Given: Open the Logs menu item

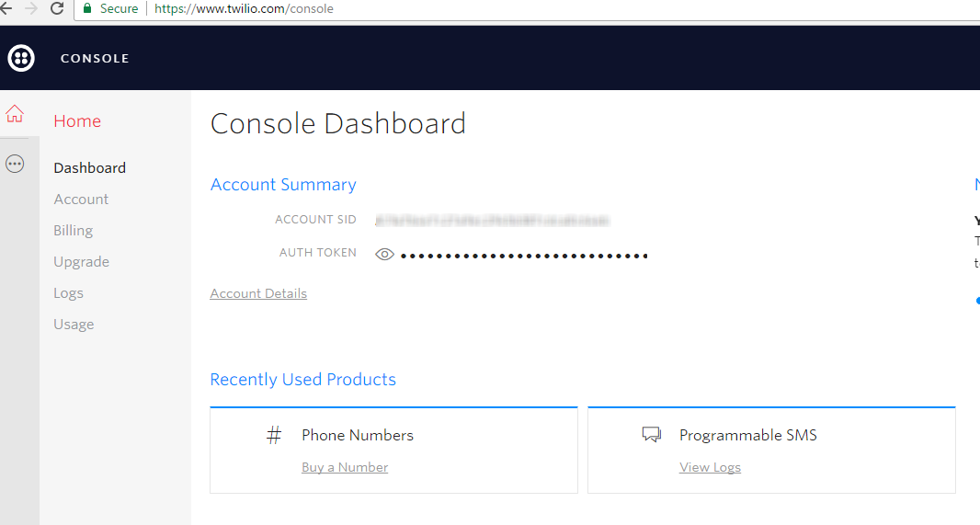Looking at the screenshot, I should (x=68, y=293).
